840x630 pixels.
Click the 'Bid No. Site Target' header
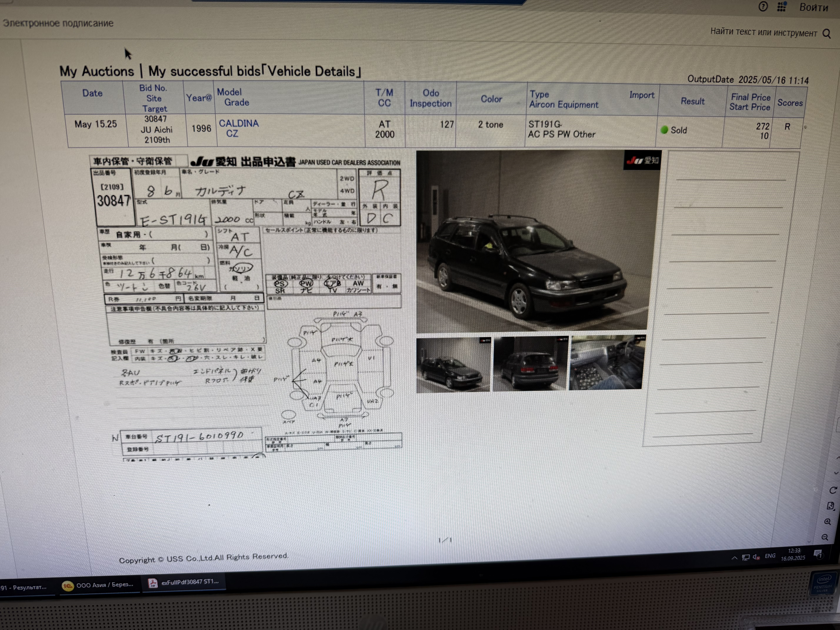[x=153, y=98]
